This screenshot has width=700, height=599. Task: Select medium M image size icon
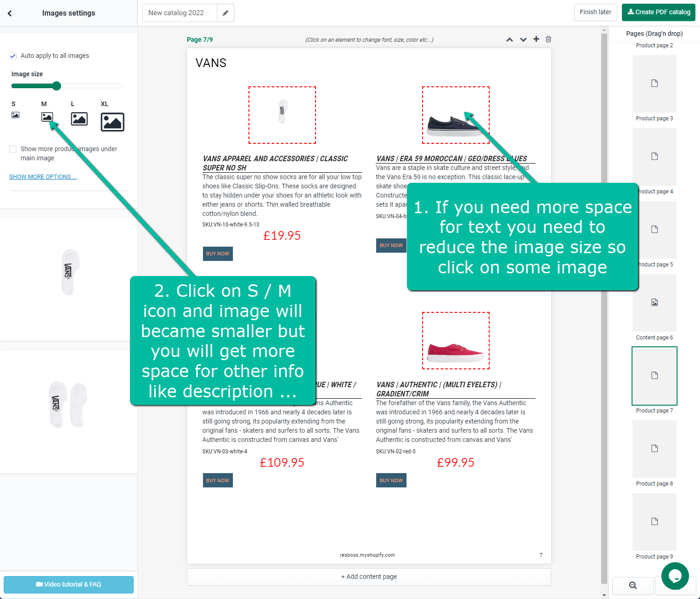coord(47,117)
